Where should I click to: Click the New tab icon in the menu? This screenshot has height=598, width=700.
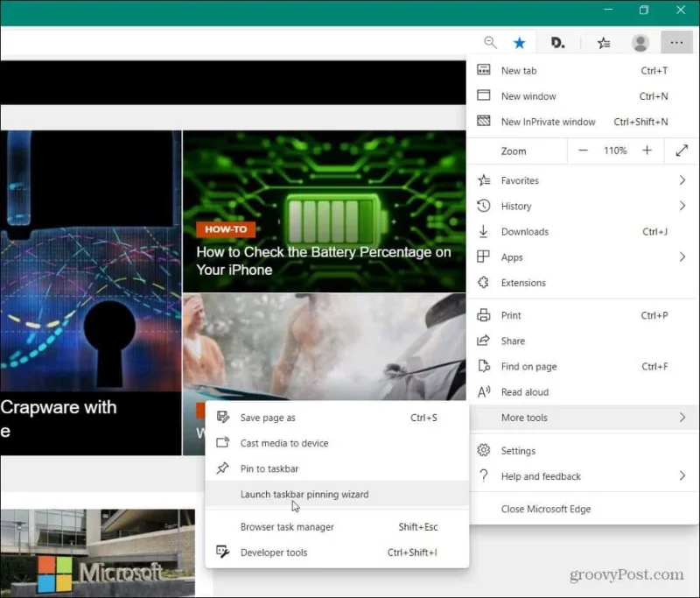(x=484, y=70)
